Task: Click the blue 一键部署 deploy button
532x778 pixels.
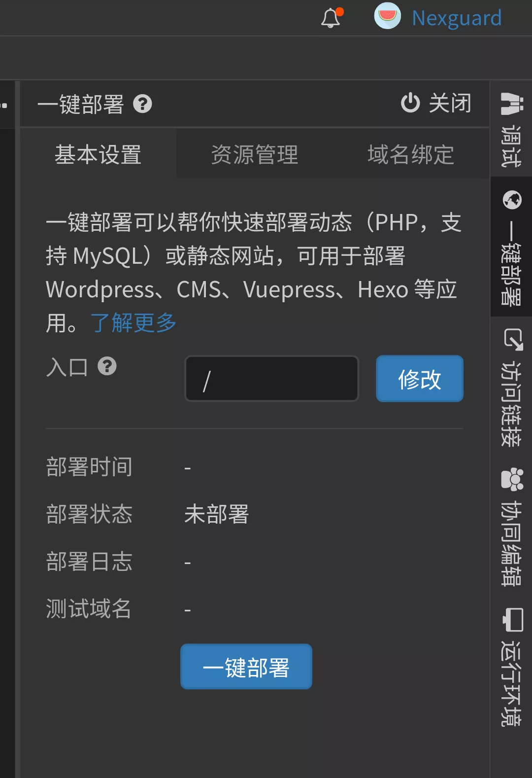Action: [x=246, y=667]
